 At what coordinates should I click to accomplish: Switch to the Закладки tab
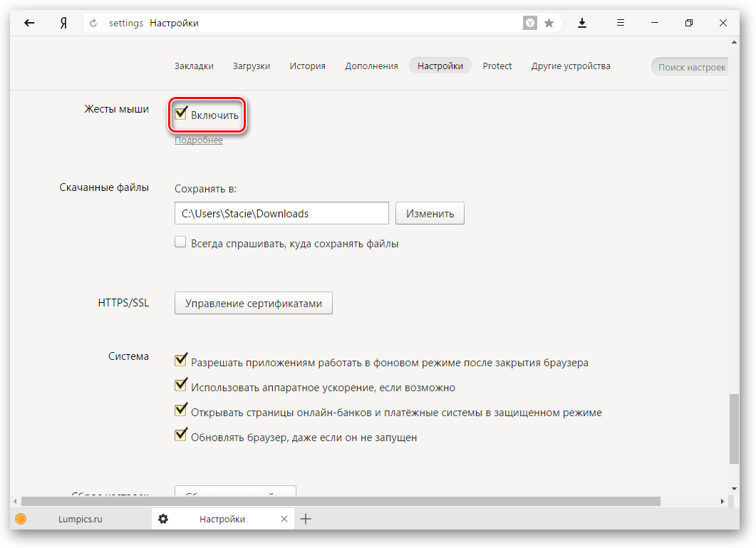(x=194, y=66)
